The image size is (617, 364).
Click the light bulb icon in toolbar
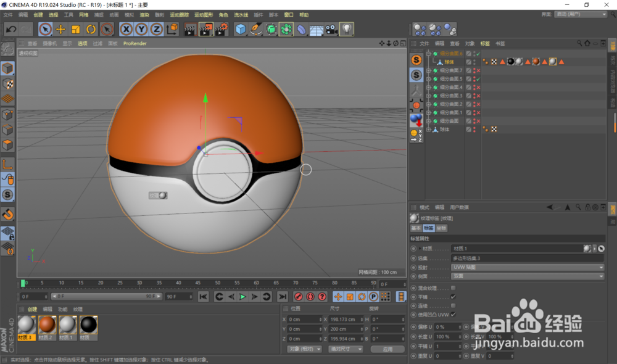tap(347, 29)
